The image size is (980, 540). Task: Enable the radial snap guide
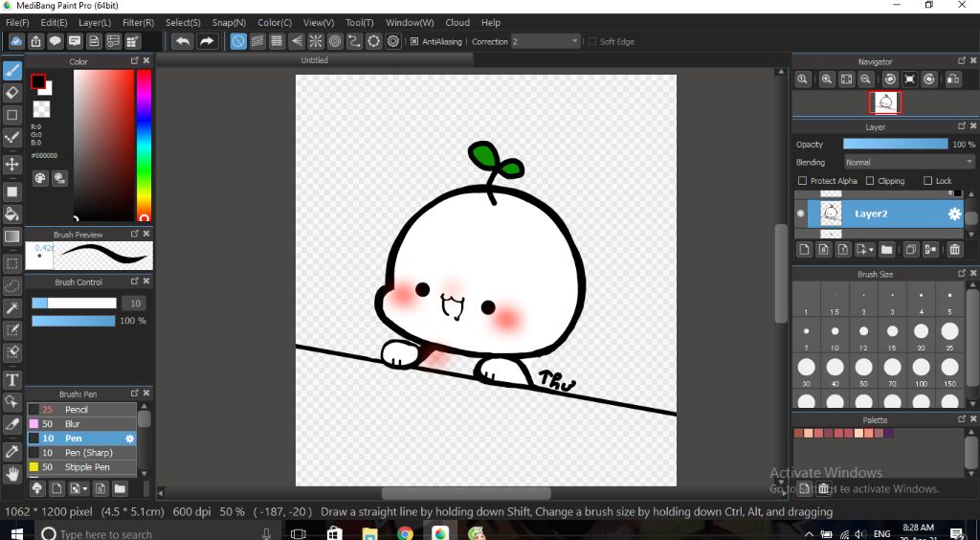coord(316,41)
